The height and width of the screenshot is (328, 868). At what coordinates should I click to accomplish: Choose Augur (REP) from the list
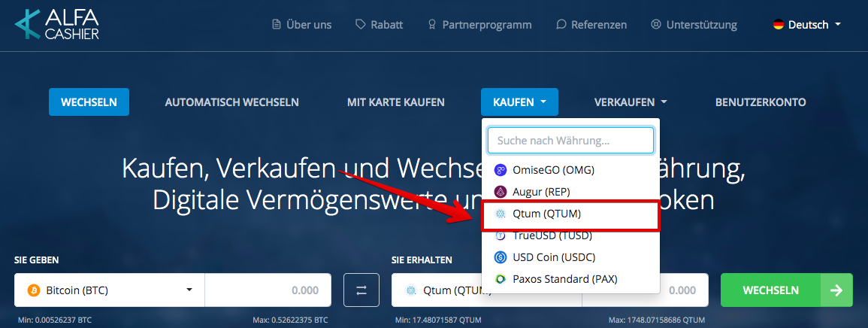click(x=570, y=192)
